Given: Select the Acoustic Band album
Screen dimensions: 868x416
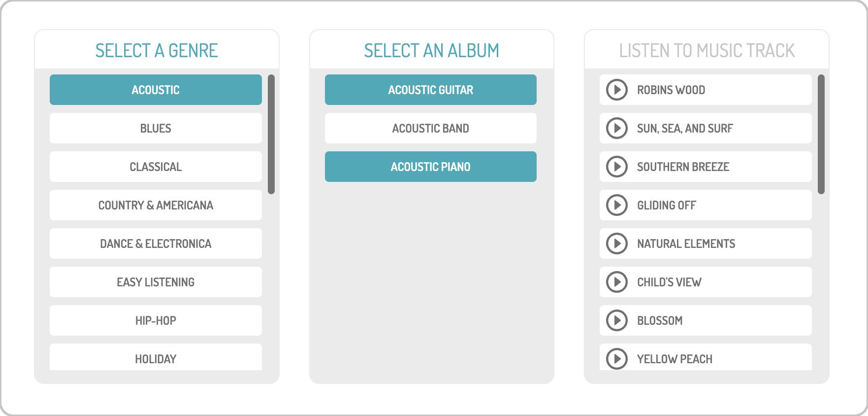Looking at the screenshot, I should [430, 128].
